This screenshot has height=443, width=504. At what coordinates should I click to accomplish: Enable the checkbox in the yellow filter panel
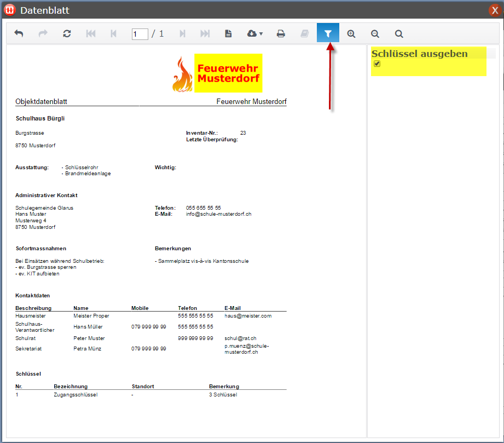[376, 64]
